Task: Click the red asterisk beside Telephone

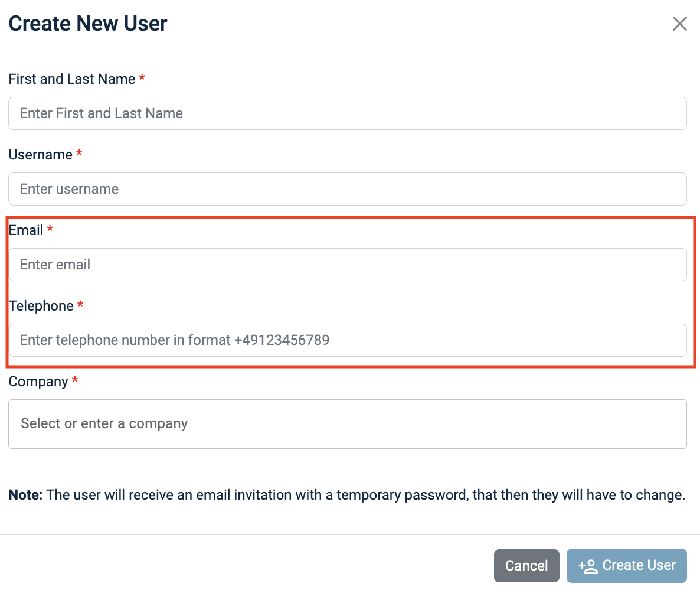Action: point(80,305)
